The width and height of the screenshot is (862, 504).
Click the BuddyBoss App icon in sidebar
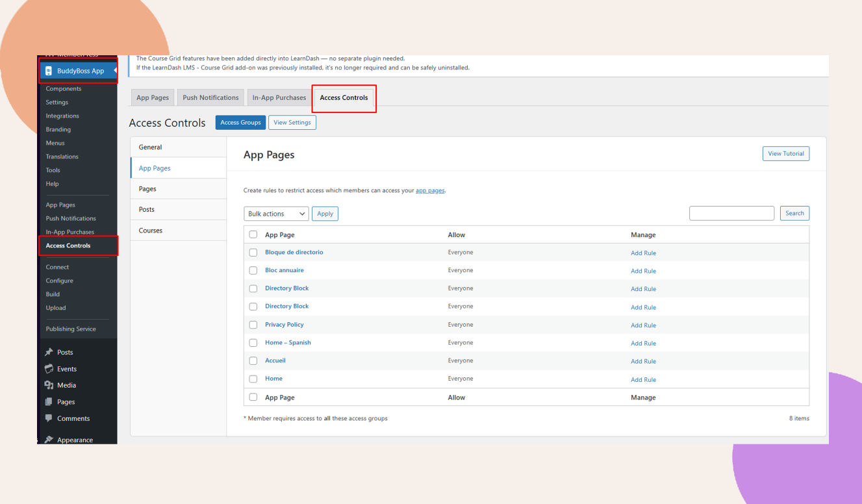click(x=49, y=71)
